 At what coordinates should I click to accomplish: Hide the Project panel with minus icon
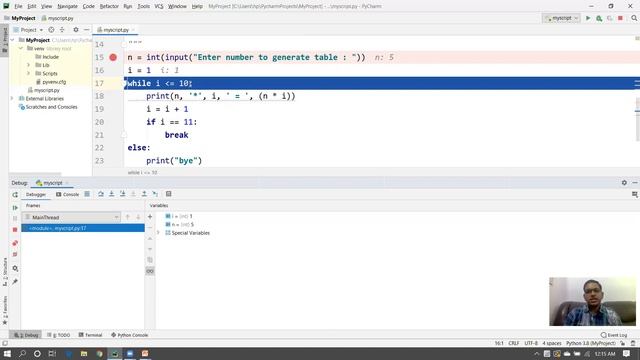87,30
